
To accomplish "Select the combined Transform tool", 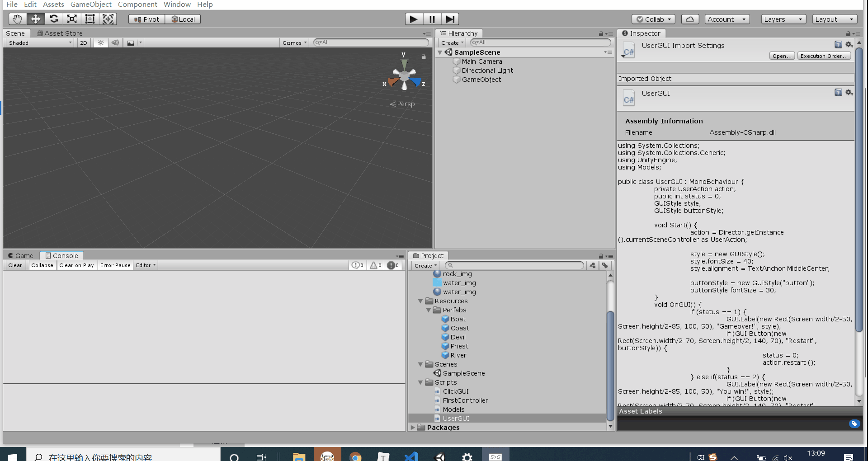I will tap(108, 19).
